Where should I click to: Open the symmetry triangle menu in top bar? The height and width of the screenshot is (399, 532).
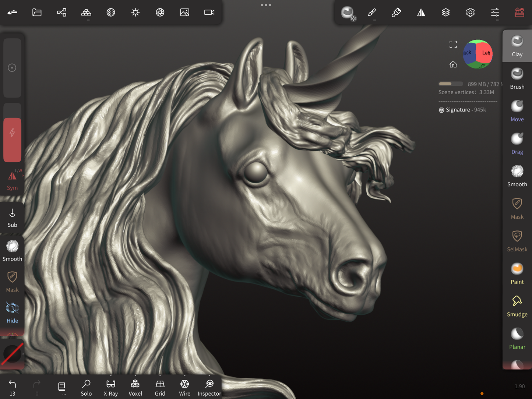[421, 13]
